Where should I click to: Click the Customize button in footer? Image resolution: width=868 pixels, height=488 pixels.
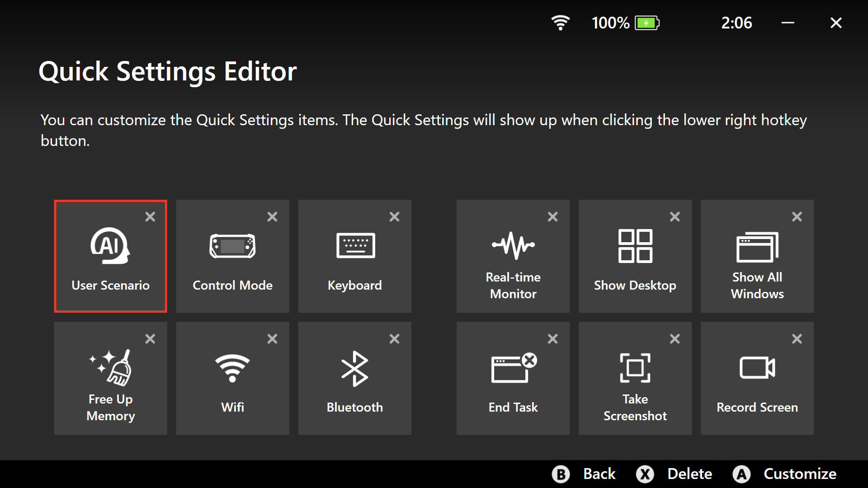785,474
